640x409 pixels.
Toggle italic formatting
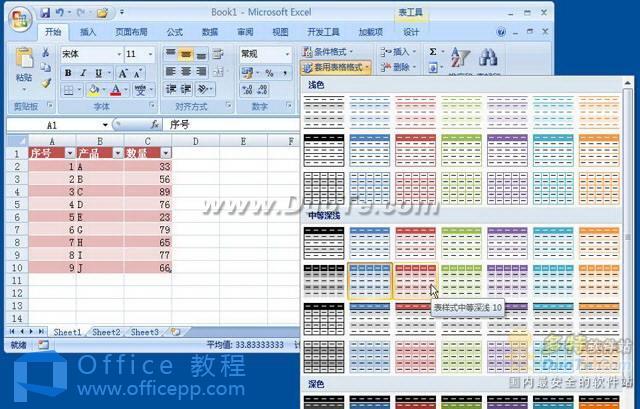point(83,73)
